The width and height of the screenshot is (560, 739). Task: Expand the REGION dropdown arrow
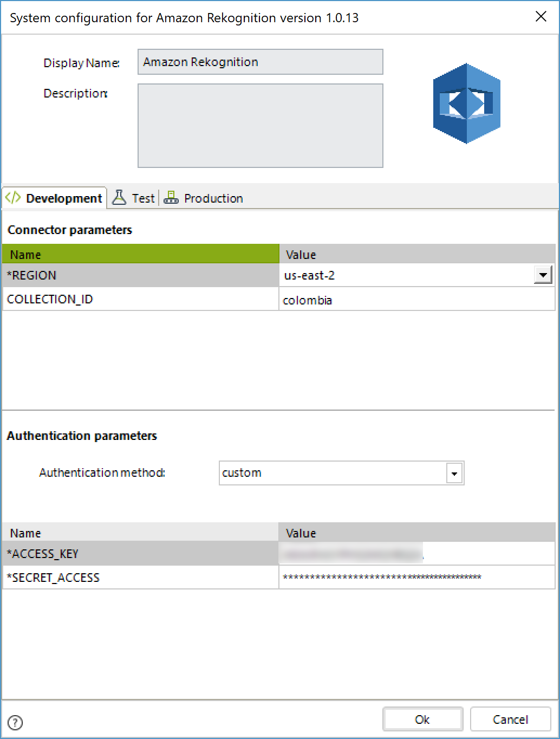543,275
